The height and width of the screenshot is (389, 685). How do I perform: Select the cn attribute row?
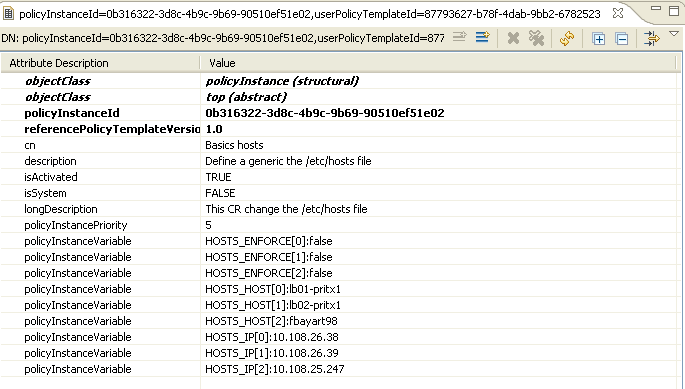[x=341, y=145]
